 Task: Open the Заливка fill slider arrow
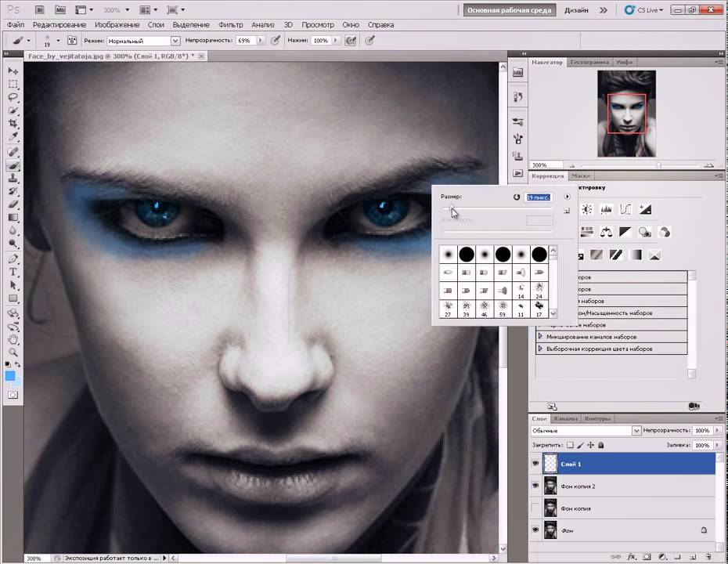pos(717,445)
